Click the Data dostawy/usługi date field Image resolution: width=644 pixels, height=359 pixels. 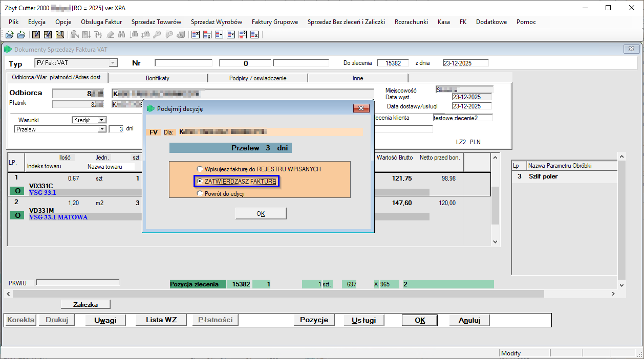472,106
